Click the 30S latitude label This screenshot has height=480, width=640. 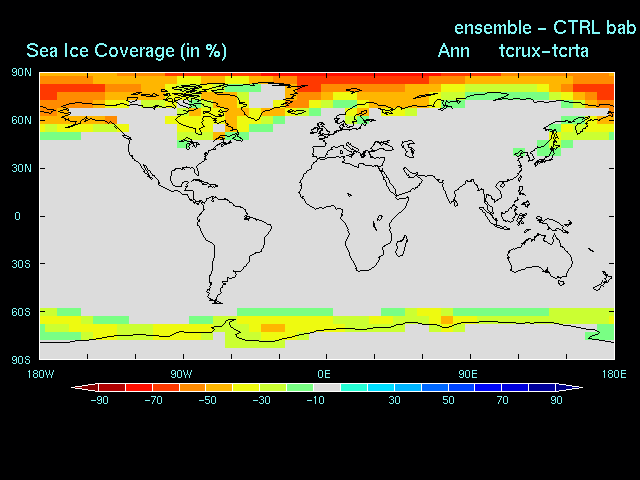click(21, 264)
